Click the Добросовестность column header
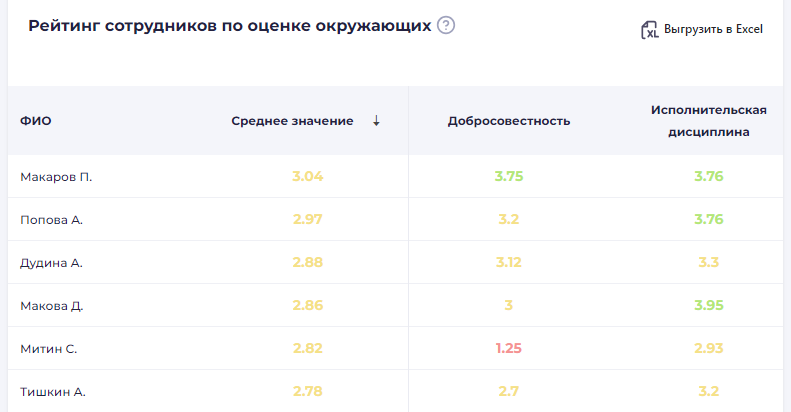Screen dimensions: 791x412 pos(509,121)
